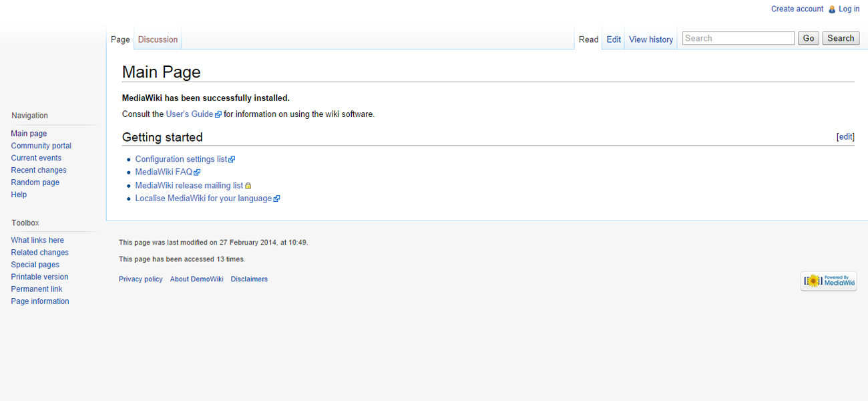
Task: Open MediaWiki release mailing list link
Action: click(189, 185)
